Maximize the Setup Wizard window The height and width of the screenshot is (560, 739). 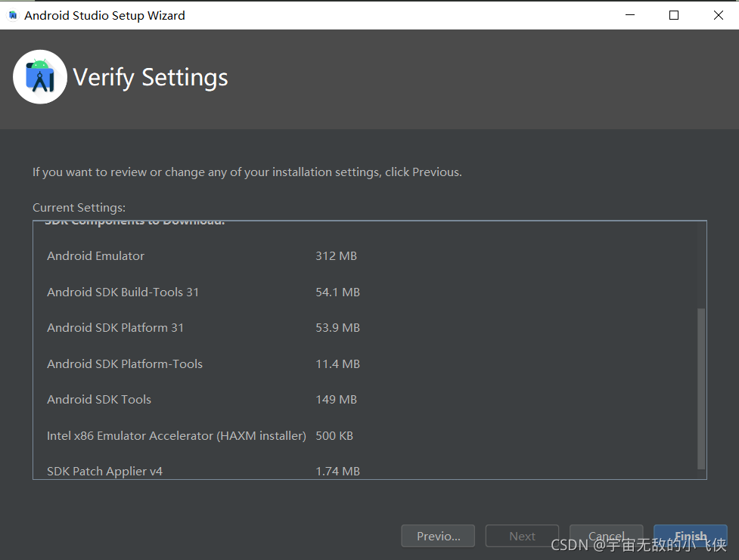click(674, 15)
